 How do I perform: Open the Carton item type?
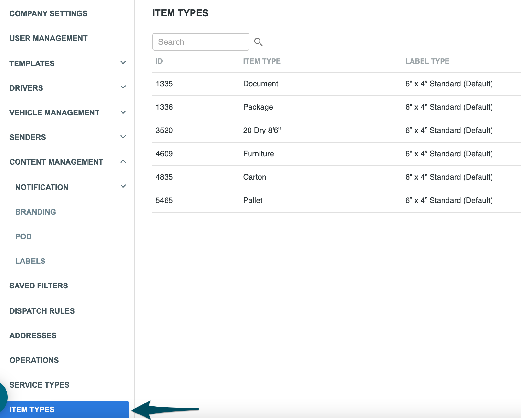pyautogui.click(x=255, y=177)
